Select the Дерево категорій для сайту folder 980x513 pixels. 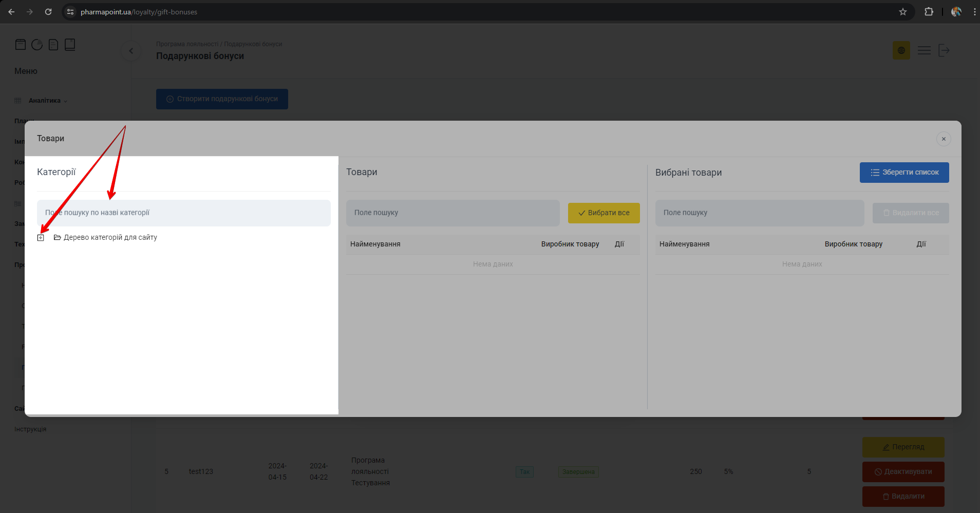[110, 237]
